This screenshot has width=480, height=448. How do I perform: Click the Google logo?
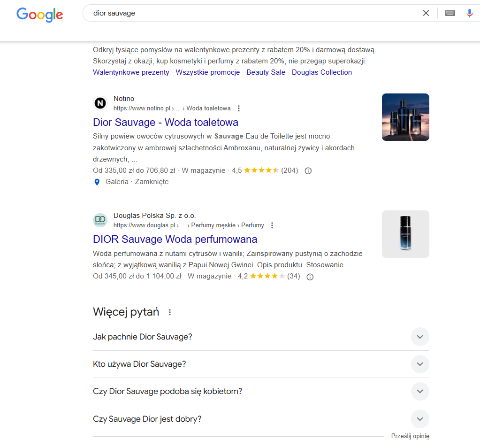pos(40,15)
